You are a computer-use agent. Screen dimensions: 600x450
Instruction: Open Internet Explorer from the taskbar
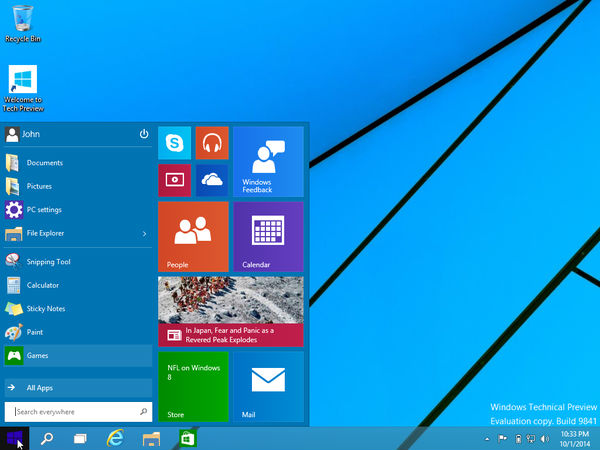click(116, 438)
